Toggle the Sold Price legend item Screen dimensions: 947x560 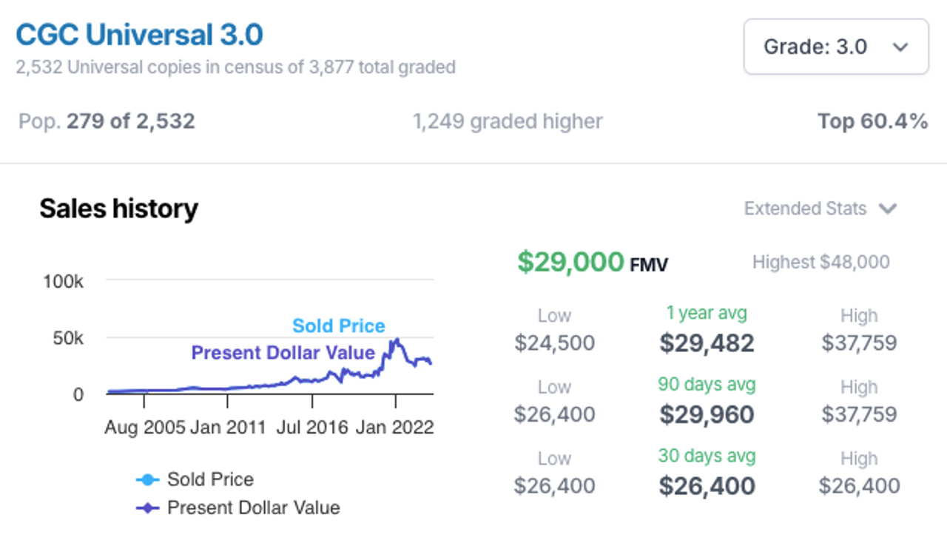[x=195, y=479]
